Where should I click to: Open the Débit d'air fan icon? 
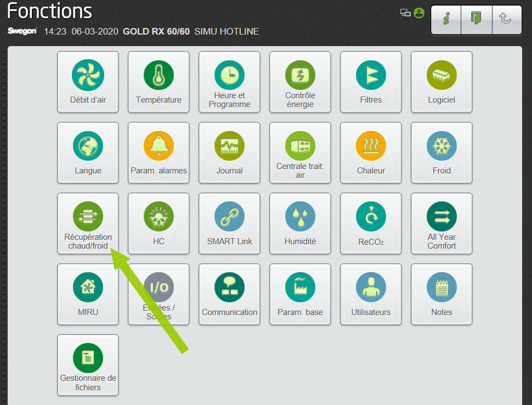coord(88,82)
